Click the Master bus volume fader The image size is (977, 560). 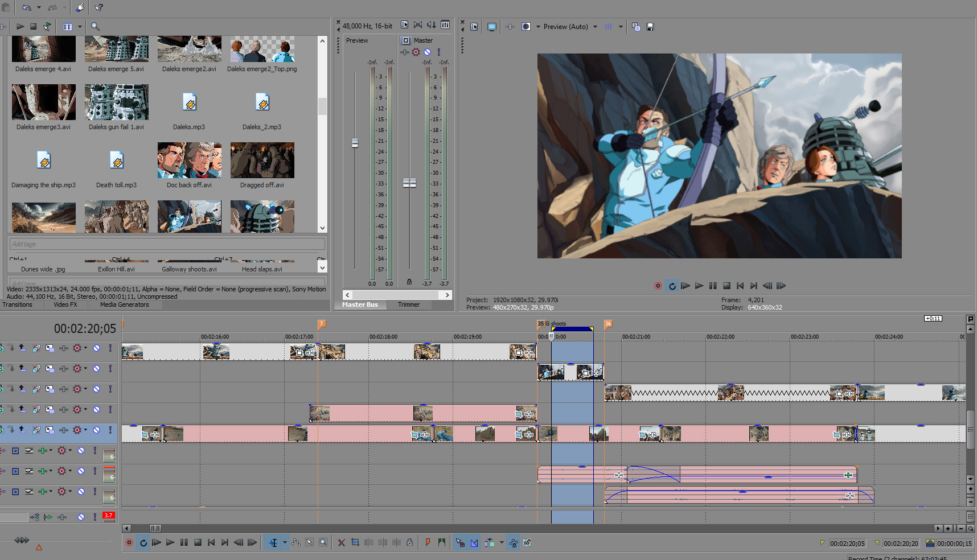409,183
